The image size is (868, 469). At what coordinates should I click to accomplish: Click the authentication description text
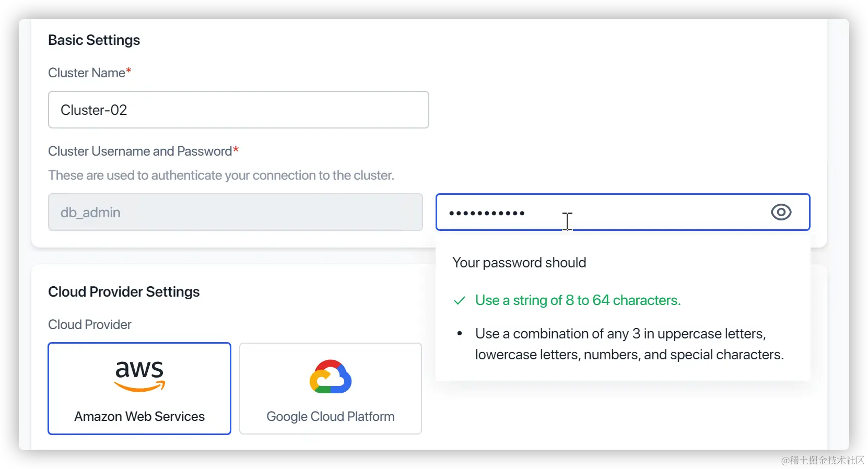[x=221, y=175]
